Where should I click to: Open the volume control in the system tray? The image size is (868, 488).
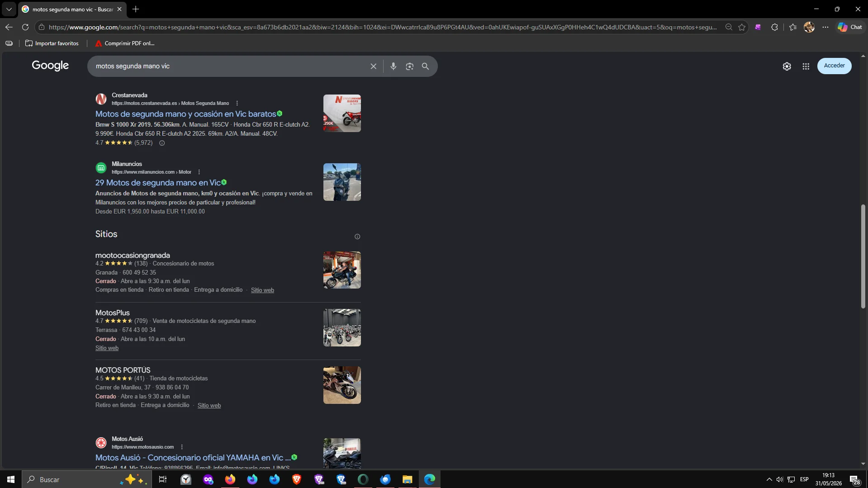(780, 479)
